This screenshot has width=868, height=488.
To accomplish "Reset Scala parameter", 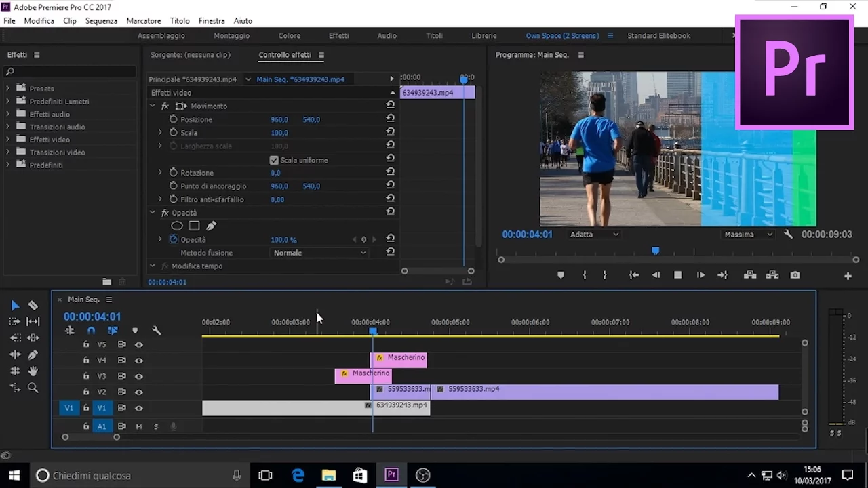I will click(390, 131).
